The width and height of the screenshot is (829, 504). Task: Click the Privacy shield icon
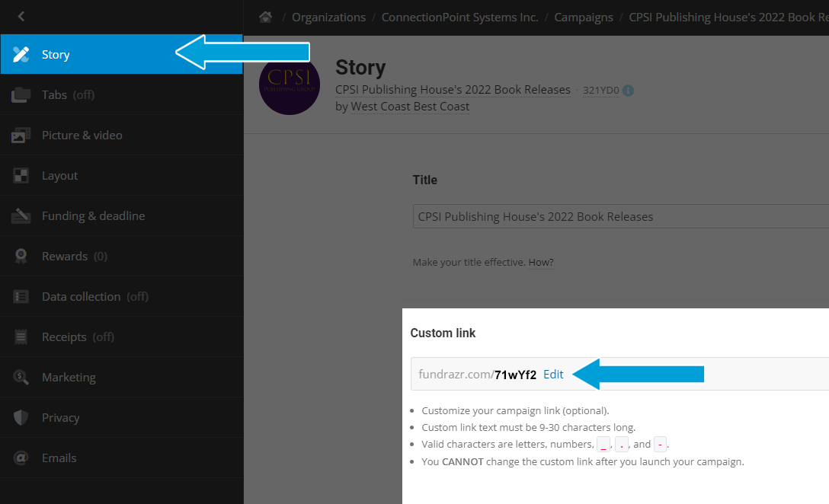[21, 417]
